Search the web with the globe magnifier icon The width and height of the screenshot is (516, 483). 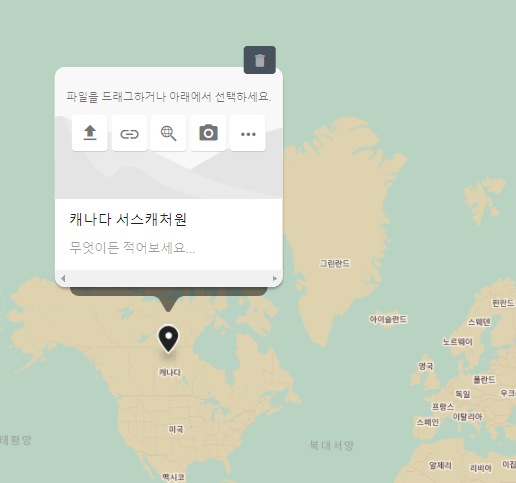point(169,133)
